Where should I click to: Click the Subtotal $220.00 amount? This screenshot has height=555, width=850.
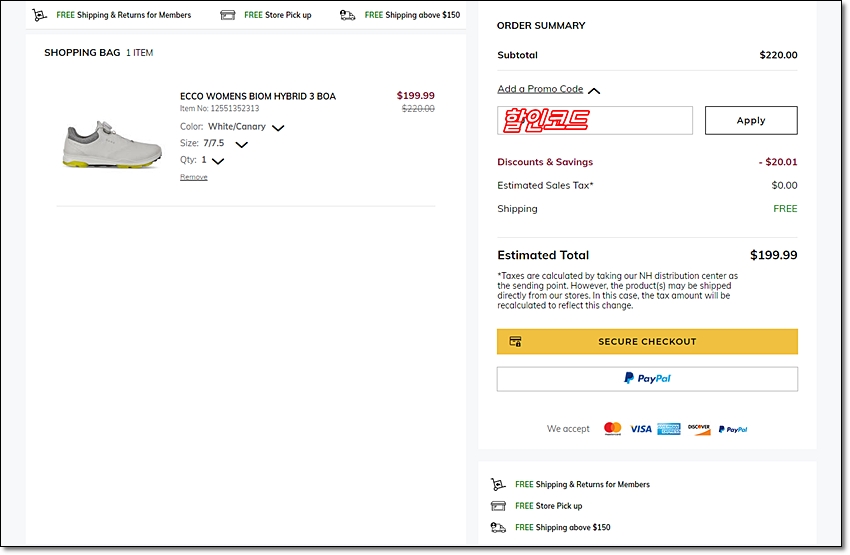[x=778, y=55]
